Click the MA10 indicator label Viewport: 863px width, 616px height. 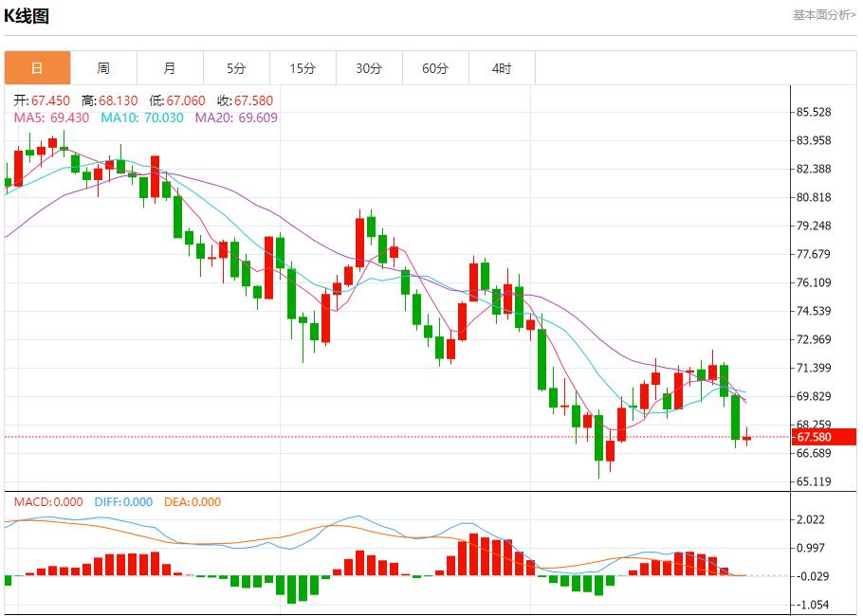[142, 118]
